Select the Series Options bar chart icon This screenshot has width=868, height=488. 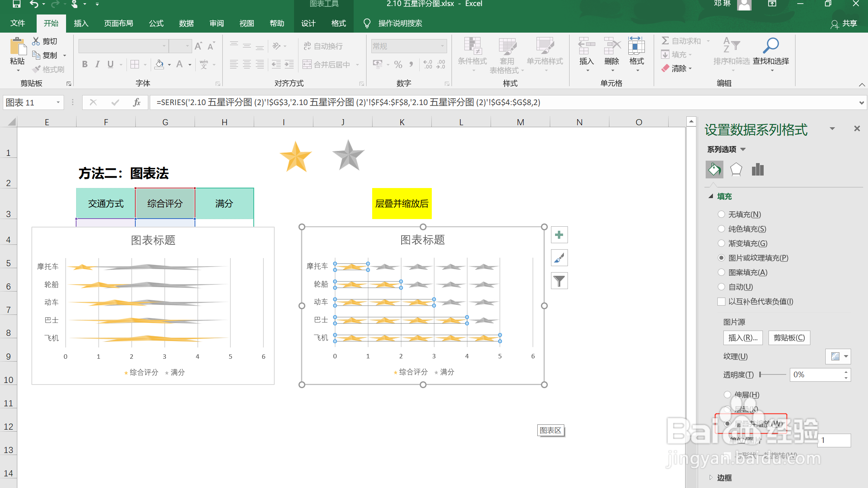click(758, 170)
